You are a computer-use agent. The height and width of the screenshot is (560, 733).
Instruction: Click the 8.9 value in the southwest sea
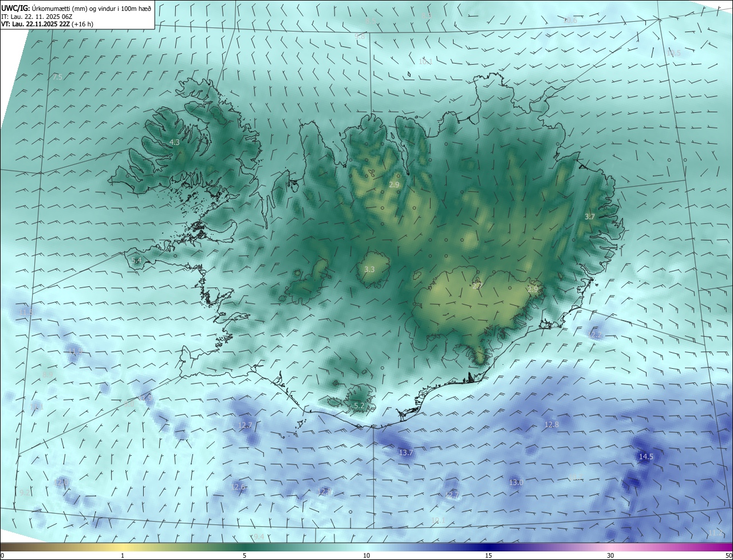pos(48,373)
